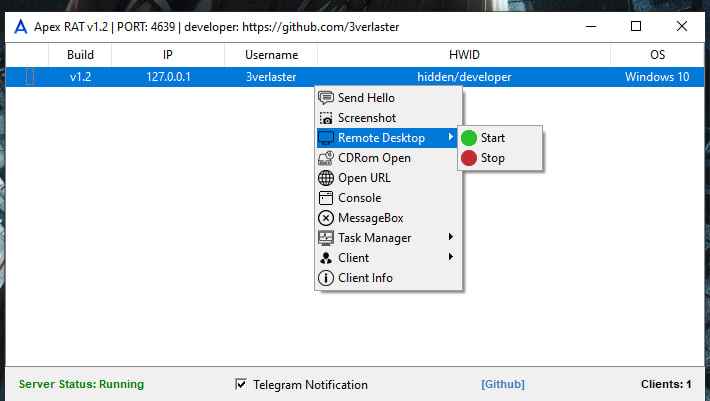Minimize the Apex RAT window
This screenshot has height=401, width=710.
click(591, 26)
